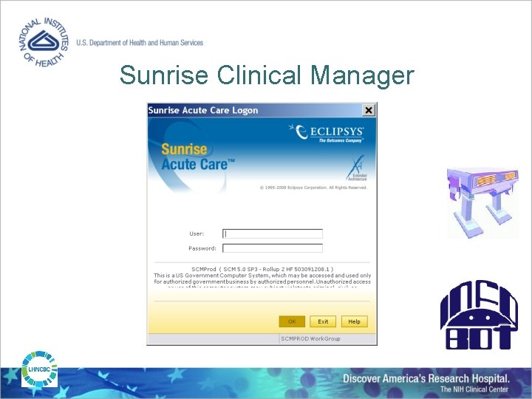Confirm logon with the OK button
The height and width of the screenshot is (399, 532).
click(292, 321)
